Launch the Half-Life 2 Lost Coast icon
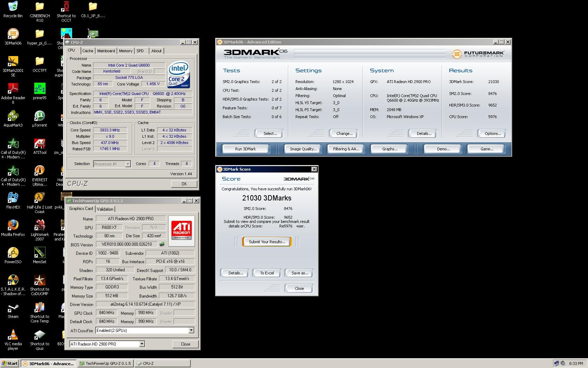Screen dimensions: 588x368 [40, 203]
